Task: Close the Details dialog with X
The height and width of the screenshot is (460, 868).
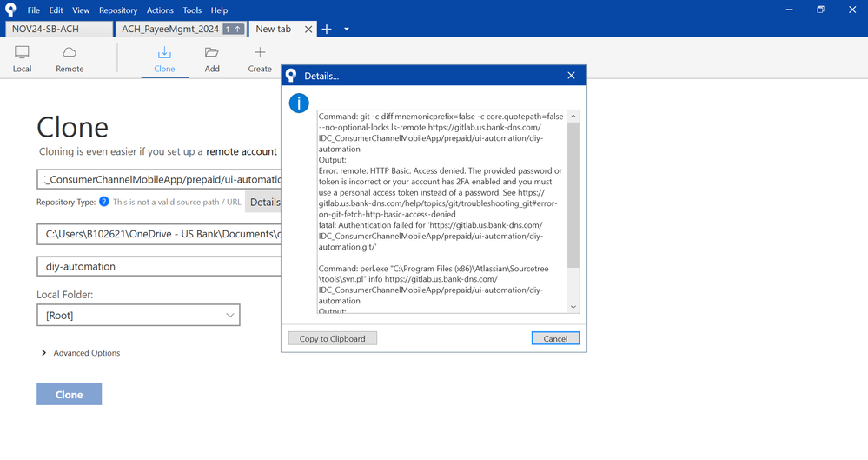Action: tap(572, 76)
